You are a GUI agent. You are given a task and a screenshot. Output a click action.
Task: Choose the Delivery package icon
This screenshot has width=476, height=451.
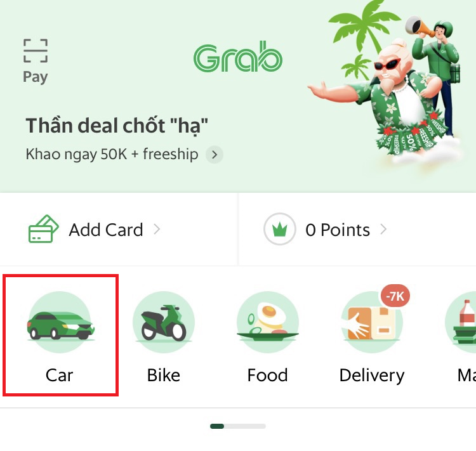coord(372,322)
